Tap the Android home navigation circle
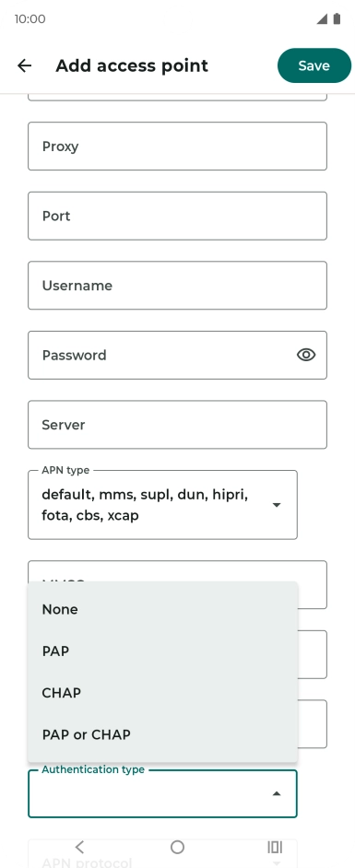 point(177,847)
